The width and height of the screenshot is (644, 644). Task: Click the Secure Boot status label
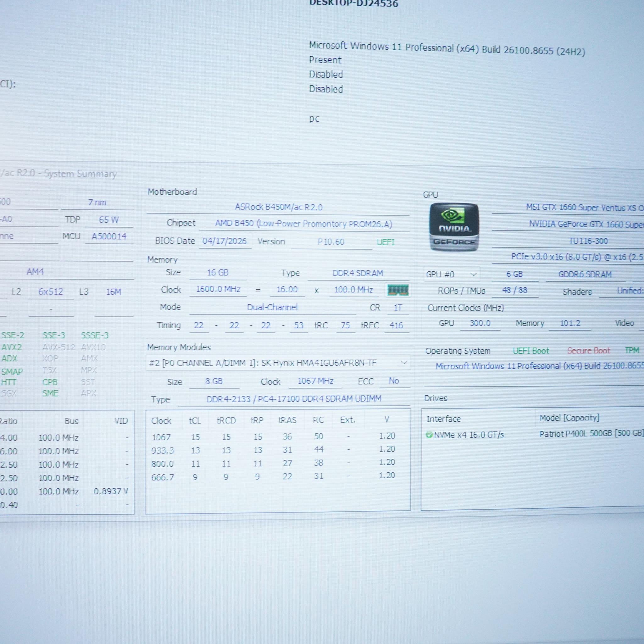[x=589, y=351]
